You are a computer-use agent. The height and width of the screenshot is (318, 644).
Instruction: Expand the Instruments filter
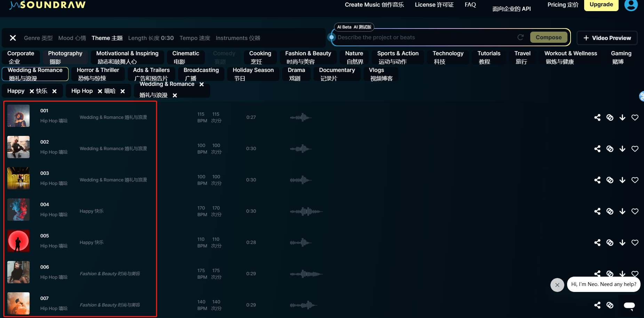[x=238, y=38]
